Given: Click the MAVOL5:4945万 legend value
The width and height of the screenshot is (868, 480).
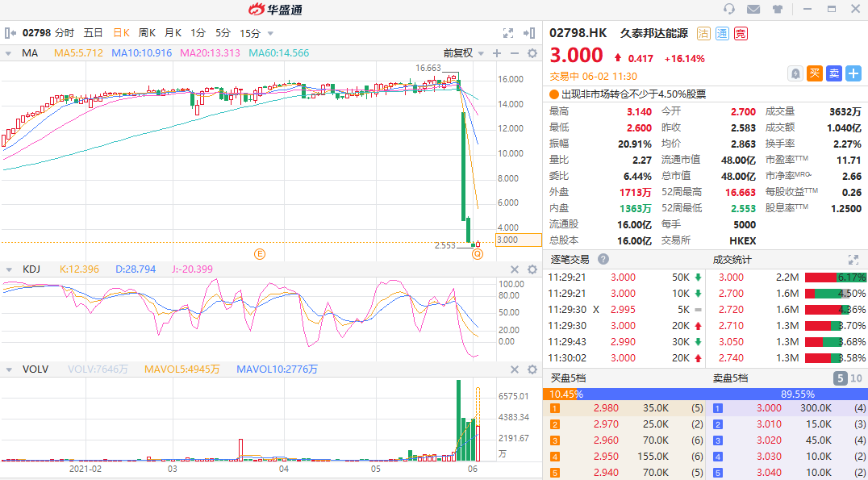Looking at the screenshot, I should pos(182,369).
